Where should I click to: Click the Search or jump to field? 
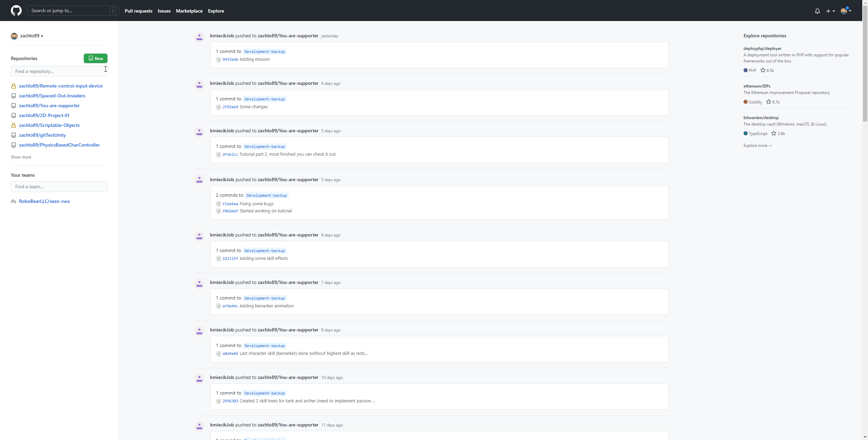pos(73,11)
